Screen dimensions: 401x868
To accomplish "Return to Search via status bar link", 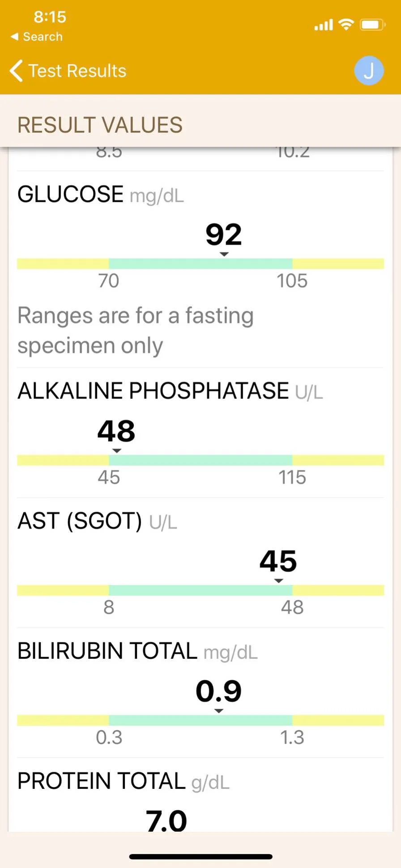I will (37, 37).
